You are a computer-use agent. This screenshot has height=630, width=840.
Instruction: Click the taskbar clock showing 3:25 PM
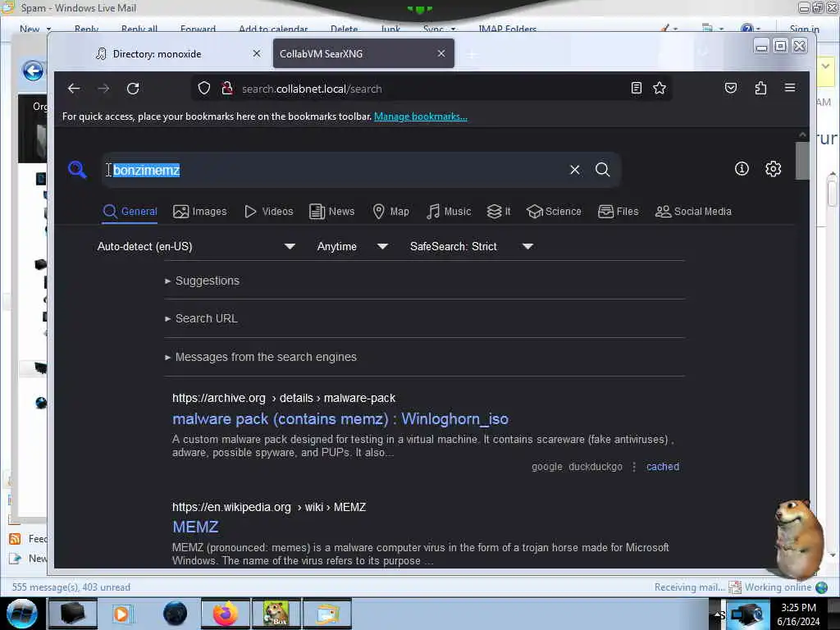coord(798,614)
